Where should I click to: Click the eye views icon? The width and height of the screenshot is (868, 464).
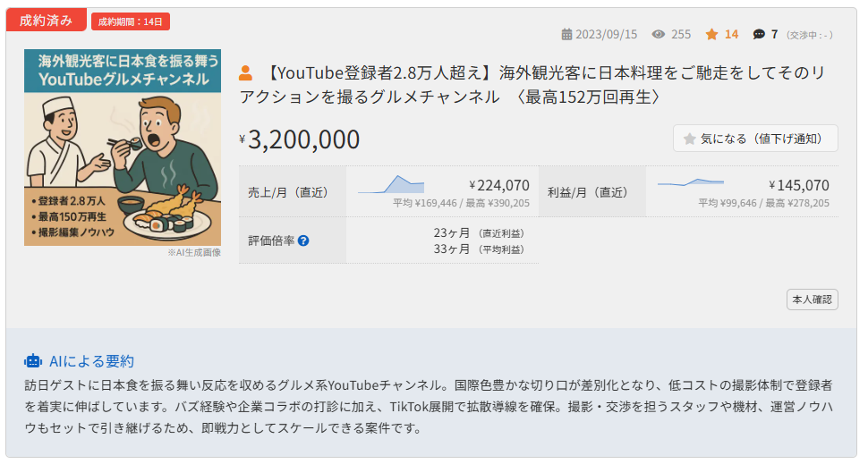[659, 34]
